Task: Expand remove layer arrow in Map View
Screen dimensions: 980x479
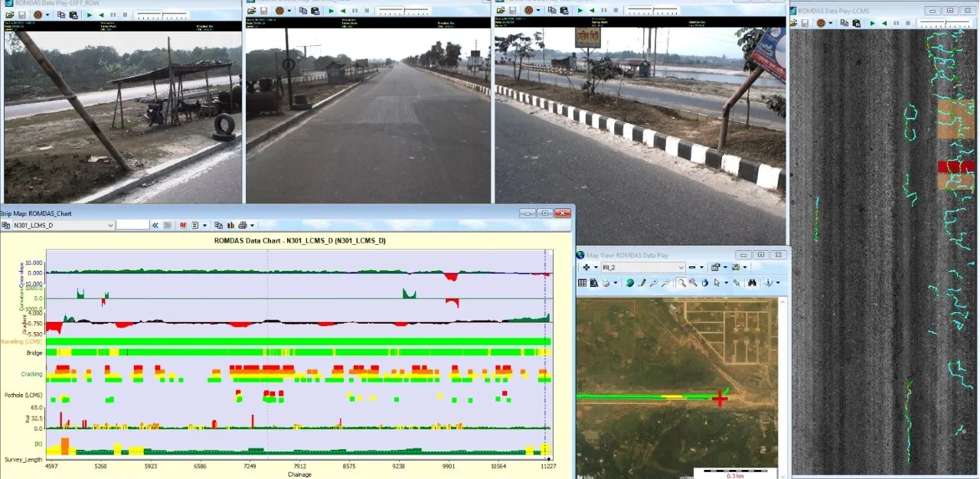Action: (701, 268)
